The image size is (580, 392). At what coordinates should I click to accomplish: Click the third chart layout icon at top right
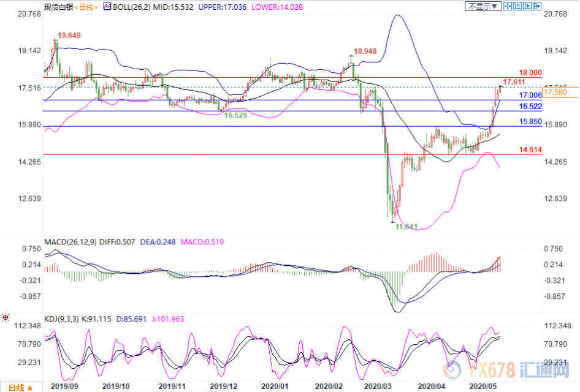tap(528, 6)
